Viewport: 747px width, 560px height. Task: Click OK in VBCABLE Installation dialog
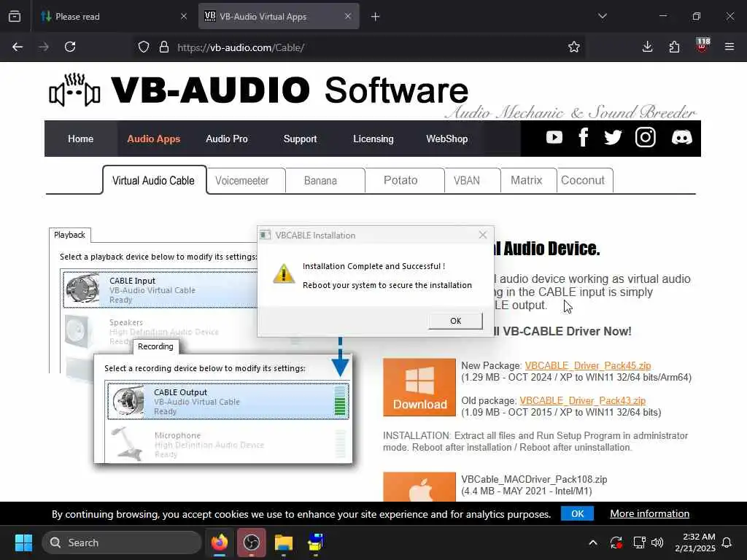point(455,321)
